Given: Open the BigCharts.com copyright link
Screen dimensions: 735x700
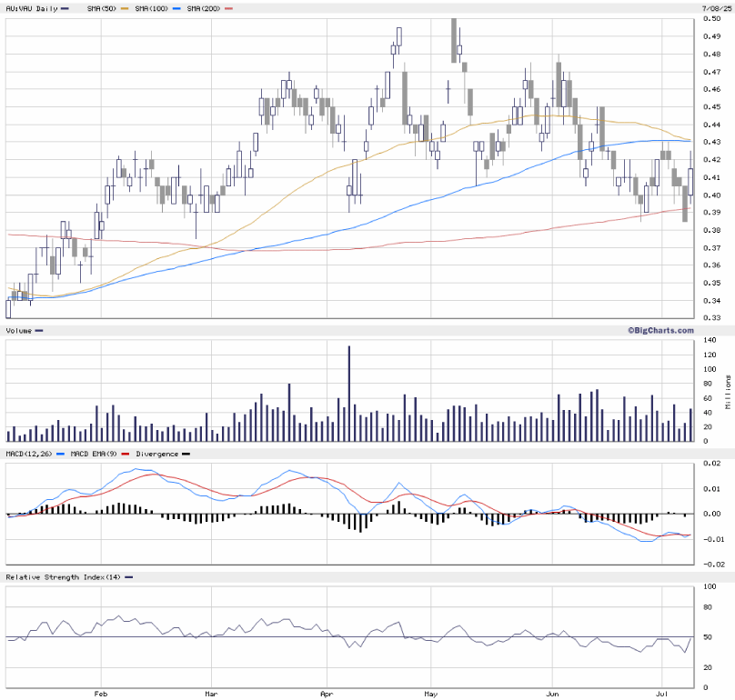Looking at the screenshot, I should (x=660, y=329).
